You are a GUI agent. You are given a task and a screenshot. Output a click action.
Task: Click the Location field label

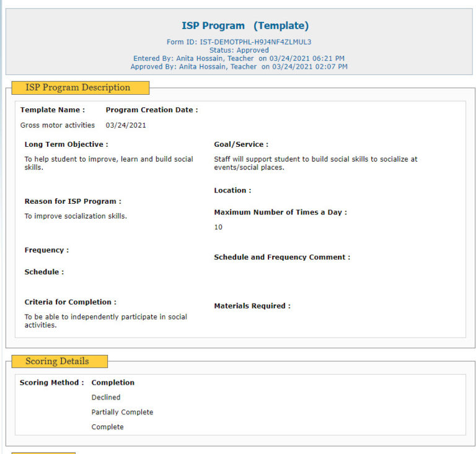point(232,190)
